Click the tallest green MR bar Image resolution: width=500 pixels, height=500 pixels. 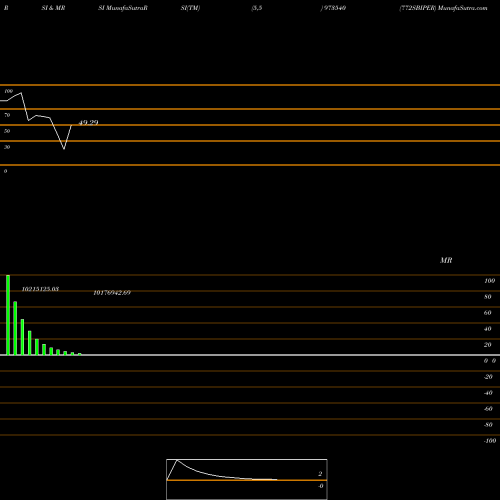[8, 315]
